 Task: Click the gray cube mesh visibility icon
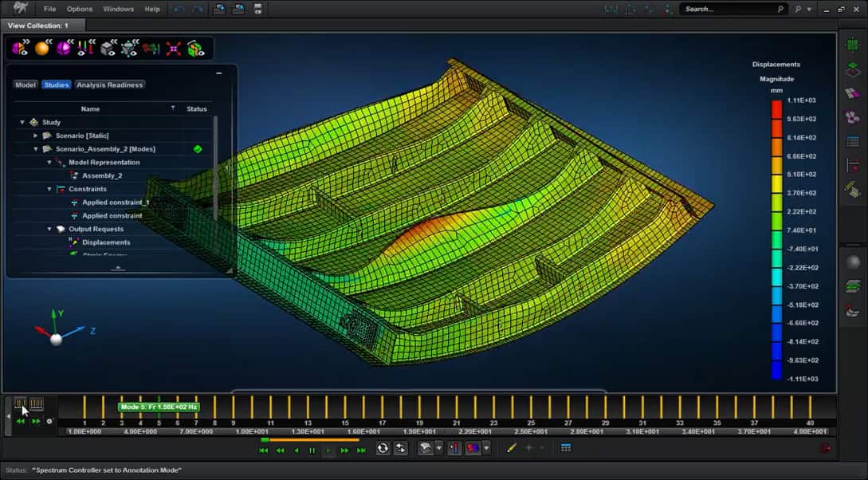tap(108, 49)
